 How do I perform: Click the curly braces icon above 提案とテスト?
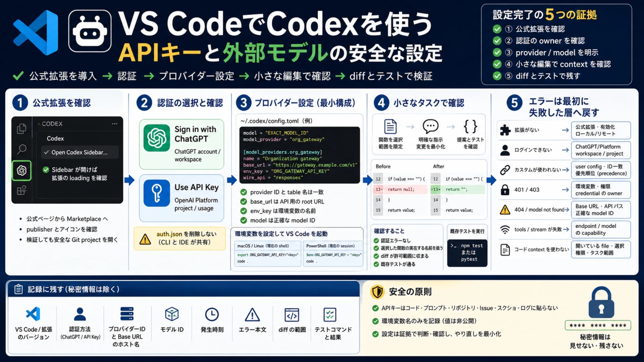point(470,126)
